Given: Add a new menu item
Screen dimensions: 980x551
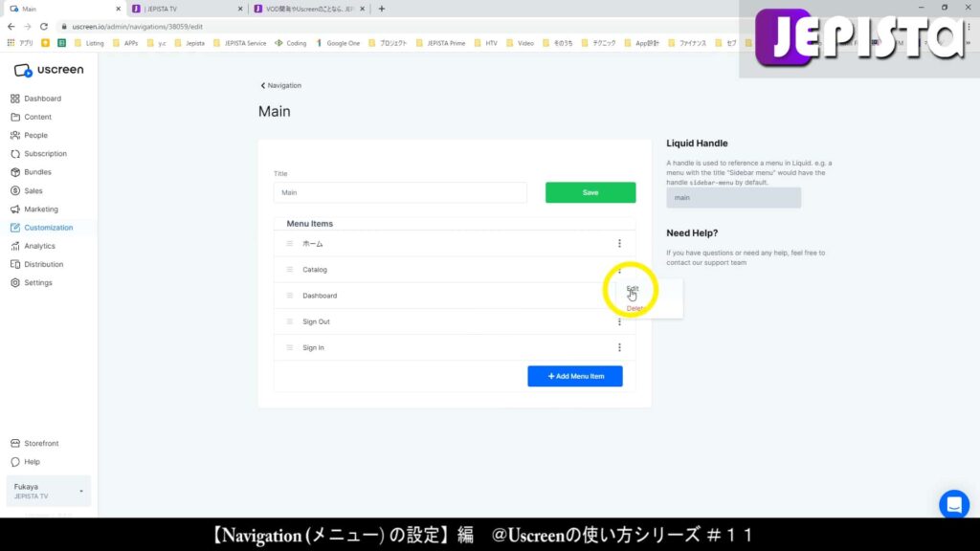Looking at the screenshot, I should (574, 375).
